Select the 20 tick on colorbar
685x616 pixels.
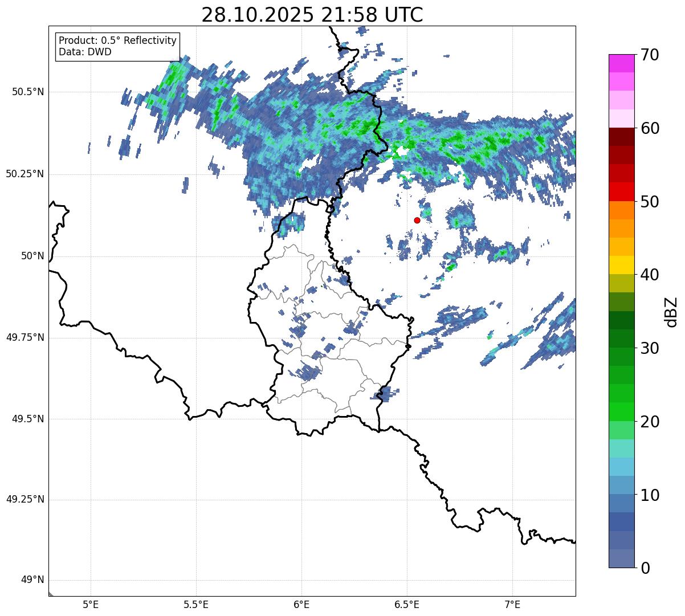[649, 422]
